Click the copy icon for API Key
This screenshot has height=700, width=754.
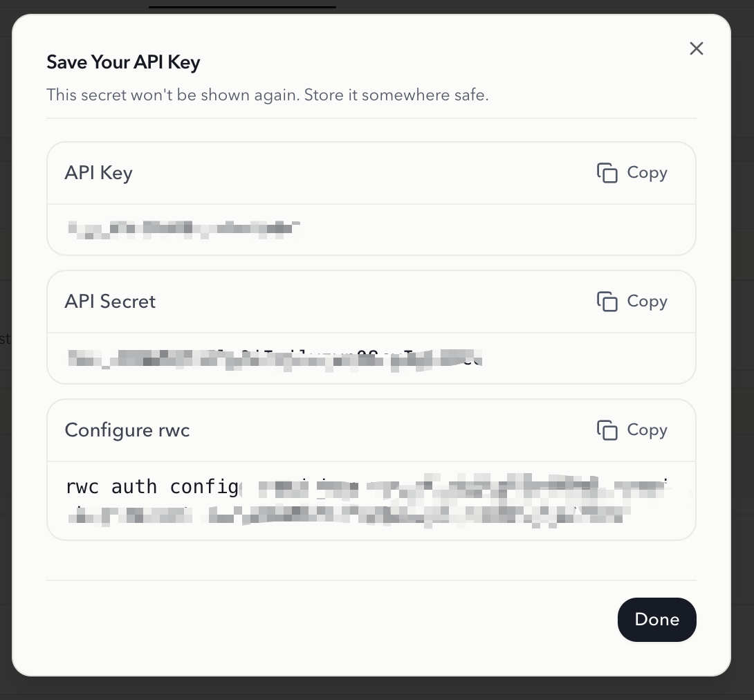coord(607,173)
